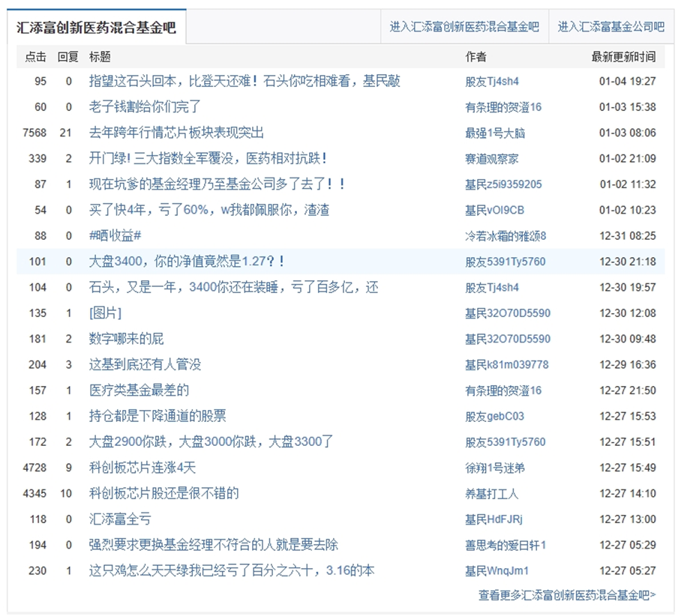678x616 pixels.
Task: Open the post 指望这石头回本，比登天还难
Action: point(244,81)
